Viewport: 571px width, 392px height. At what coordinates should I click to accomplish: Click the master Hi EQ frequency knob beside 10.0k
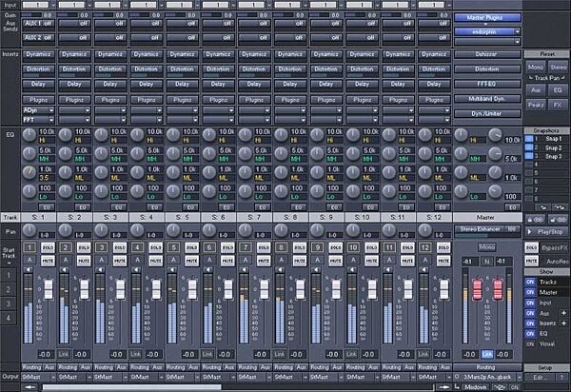click(x=495, y=135)
